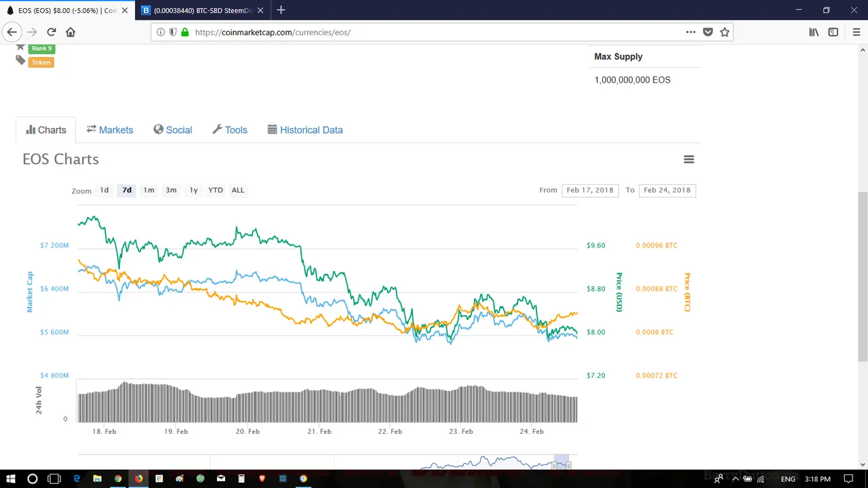Click the 21. Feb date axis label
The width and height of the screenshot is (868, 488).
pyautogui.click(x=319, y=431)
